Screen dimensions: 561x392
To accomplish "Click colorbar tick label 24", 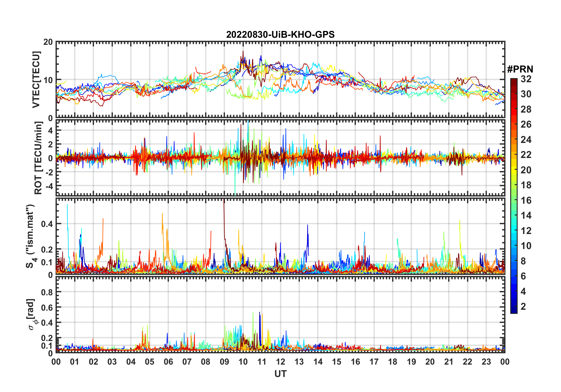I will pos(526,140).
